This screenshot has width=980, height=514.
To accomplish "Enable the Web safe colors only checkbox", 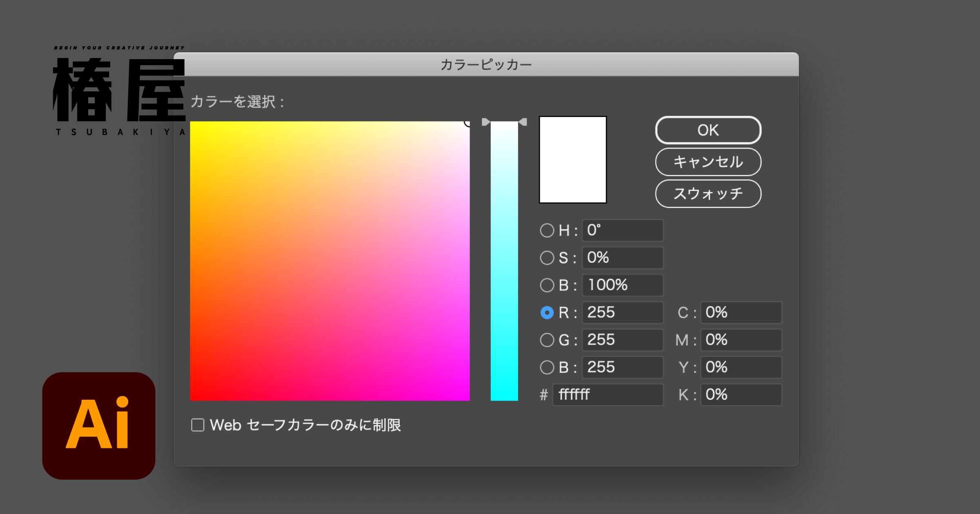I will coord(198,425).
